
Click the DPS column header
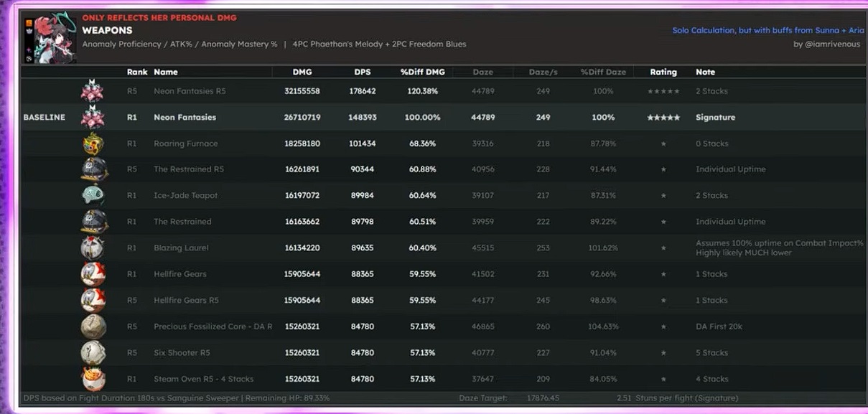click(363, 72)
